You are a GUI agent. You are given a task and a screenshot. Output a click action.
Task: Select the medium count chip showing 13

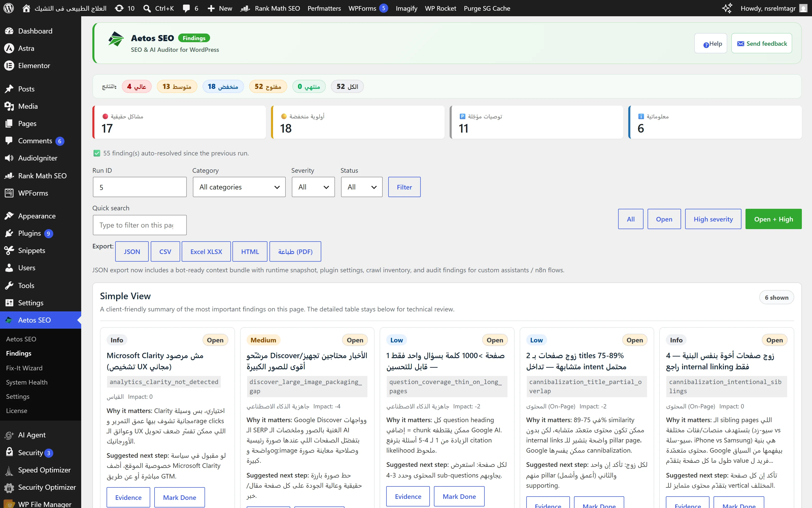[177, 86]
